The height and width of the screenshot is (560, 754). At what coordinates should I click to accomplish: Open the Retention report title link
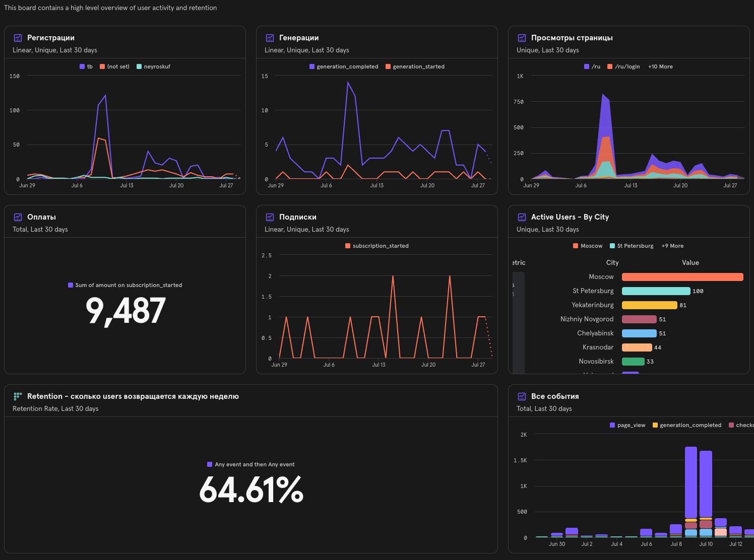133,396
